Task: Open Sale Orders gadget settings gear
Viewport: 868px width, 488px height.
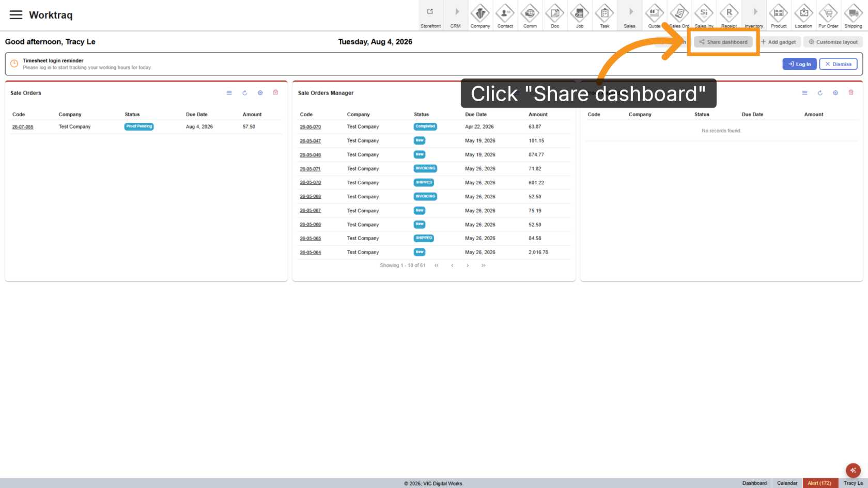Action: [x=260, y=93]
